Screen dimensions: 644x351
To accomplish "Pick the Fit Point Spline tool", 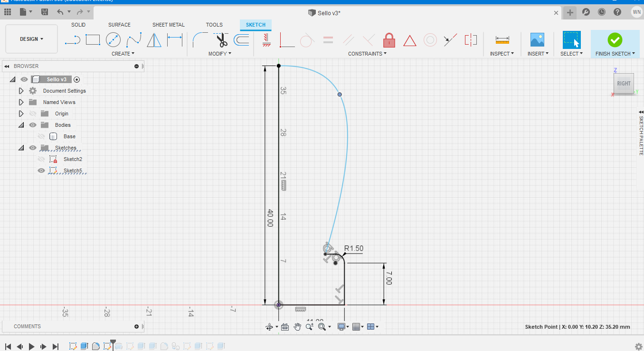I will click(134, 40).
